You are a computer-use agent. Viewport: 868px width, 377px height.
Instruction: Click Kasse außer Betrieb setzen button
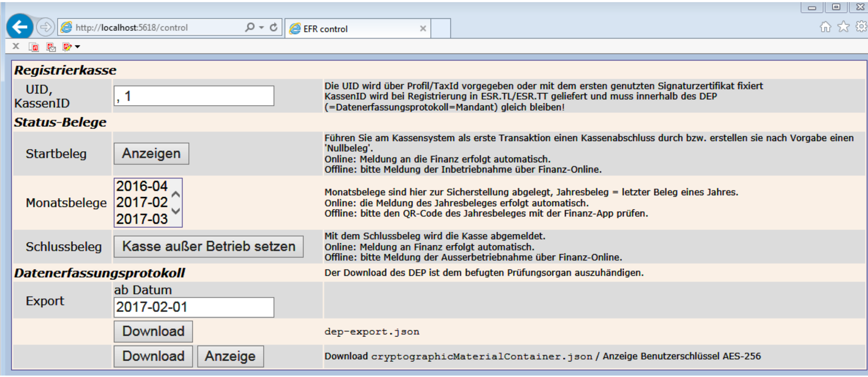208,246
